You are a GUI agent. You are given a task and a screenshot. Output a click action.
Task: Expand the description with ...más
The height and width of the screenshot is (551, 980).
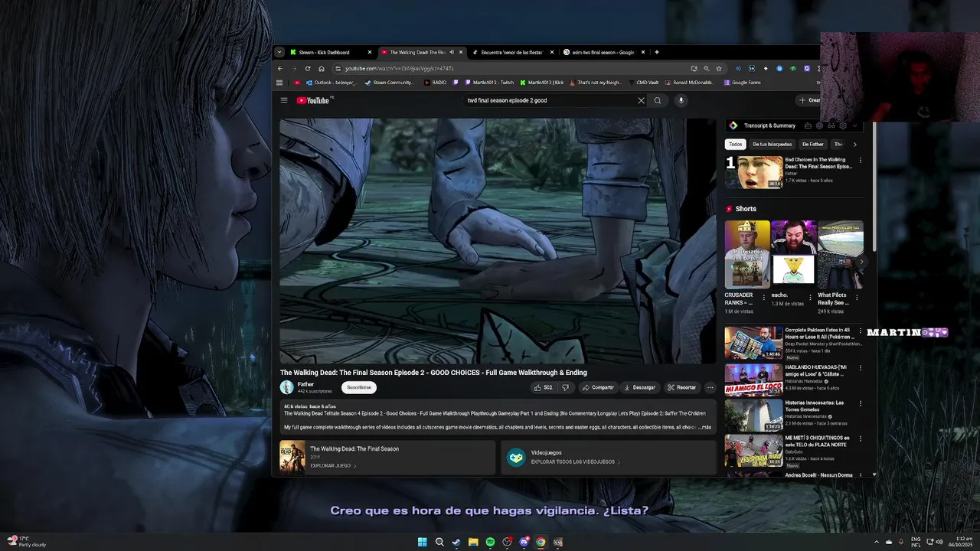point(704,427)
